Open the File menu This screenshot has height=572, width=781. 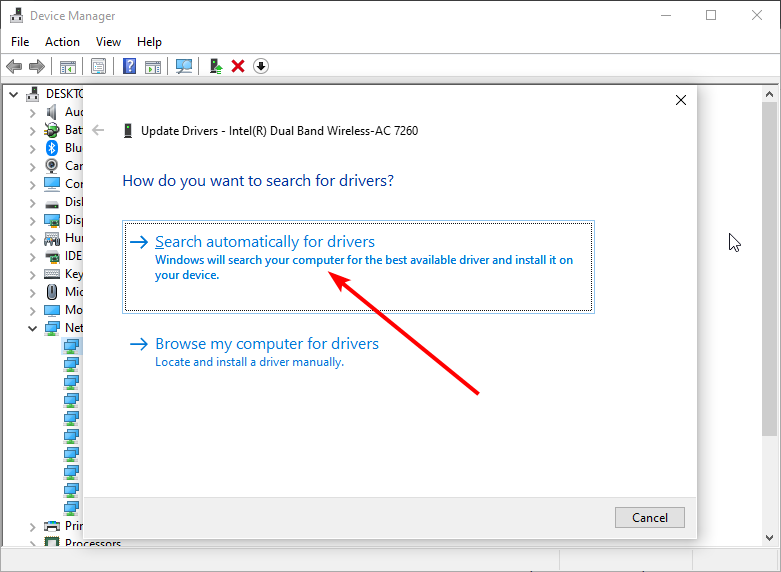coord(20,42)
